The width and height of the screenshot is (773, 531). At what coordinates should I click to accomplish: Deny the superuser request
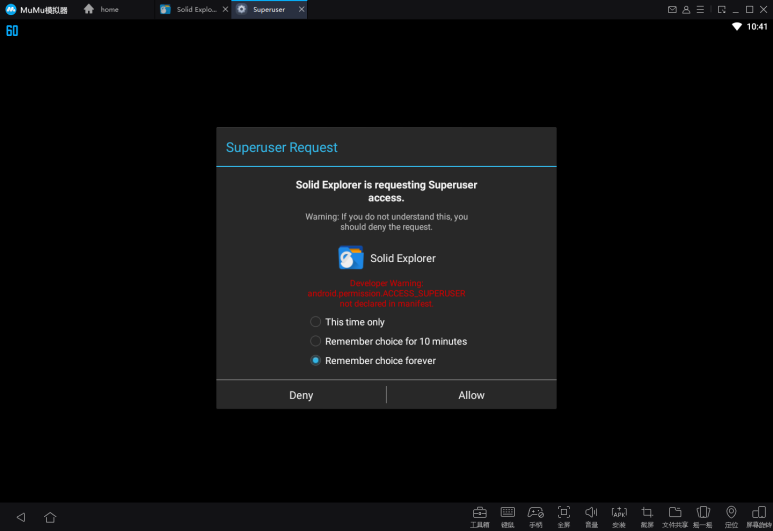pyautogui.click(x=301, y=395)
